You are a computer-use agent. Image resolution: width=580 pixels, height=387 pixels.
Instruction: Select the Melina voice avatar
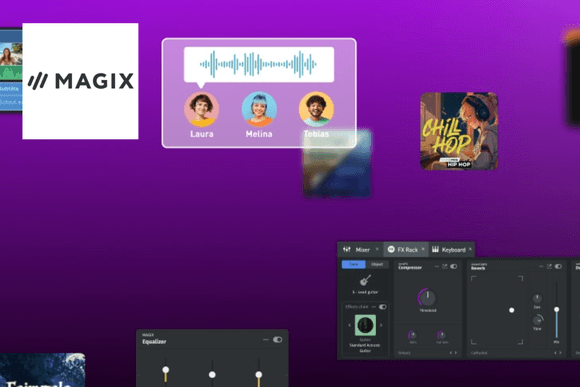tap(259, 110)
